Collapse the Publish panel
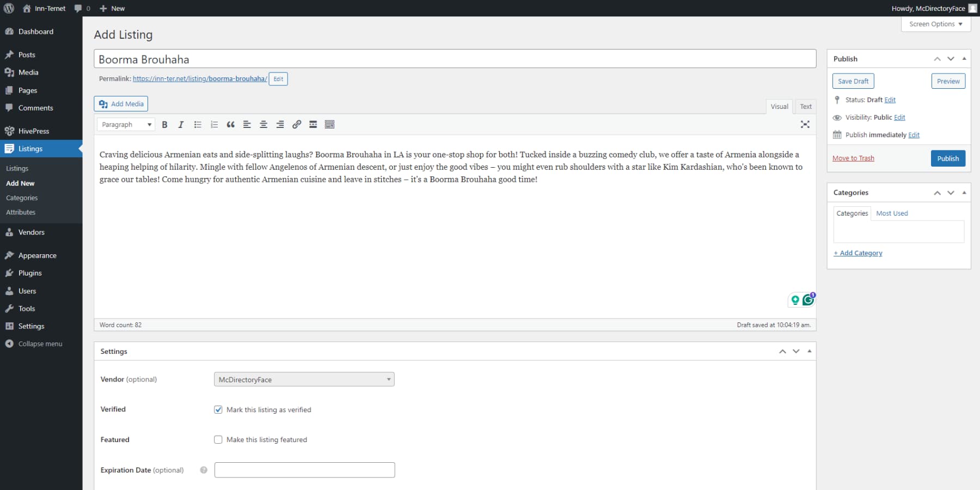 click(964, 58)
